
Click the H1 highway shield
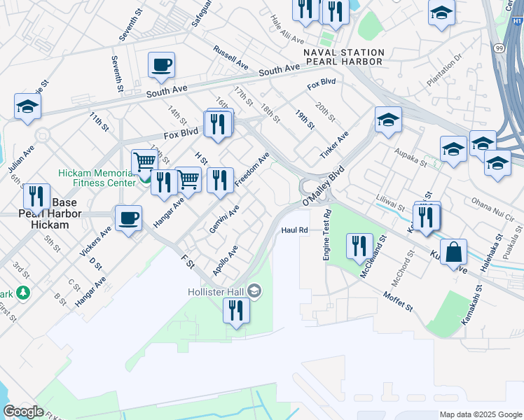coord(517,21)
